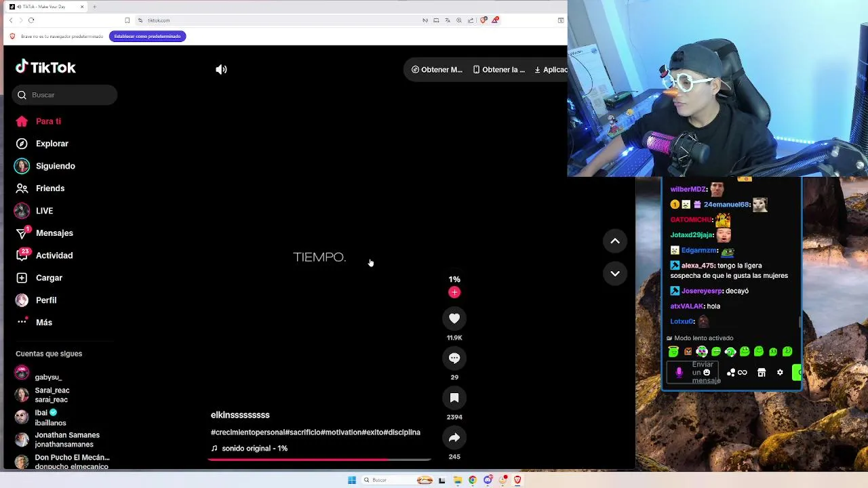Image resolution: width=868 pixels, height=488 pixels.
Task: Reload the page in the browser
Action: click(31, 20)
